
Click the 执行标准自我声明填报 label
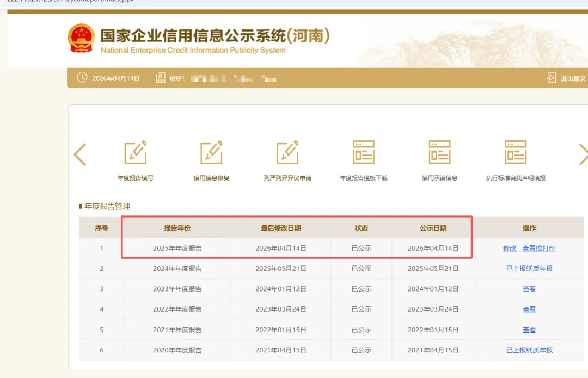pyautogui.click(x=516, y=178)
